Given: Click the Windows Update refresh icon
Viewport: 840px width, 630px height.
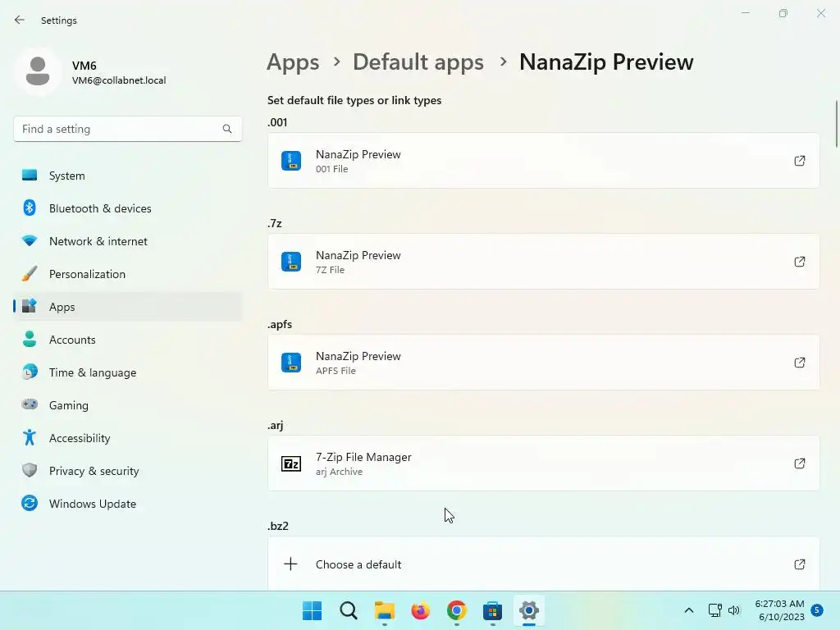Looking at the screenshot, I should (30, 503).
